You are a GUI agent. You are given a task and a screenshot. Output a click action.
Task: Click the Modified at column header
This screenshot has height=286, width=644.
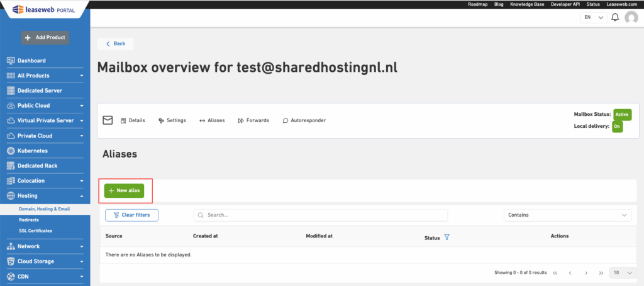(x=319, y=236)
